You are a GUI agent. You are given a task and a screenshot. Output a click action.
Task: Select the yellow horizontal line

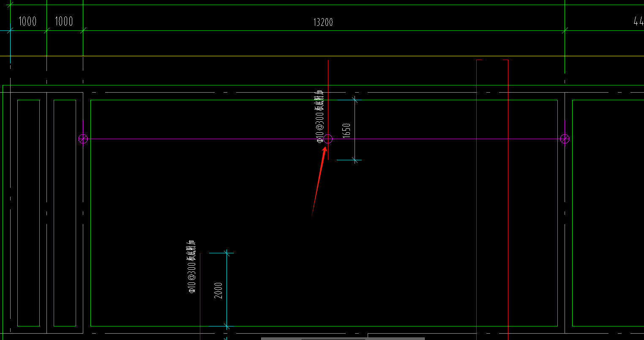pos(322,56)
